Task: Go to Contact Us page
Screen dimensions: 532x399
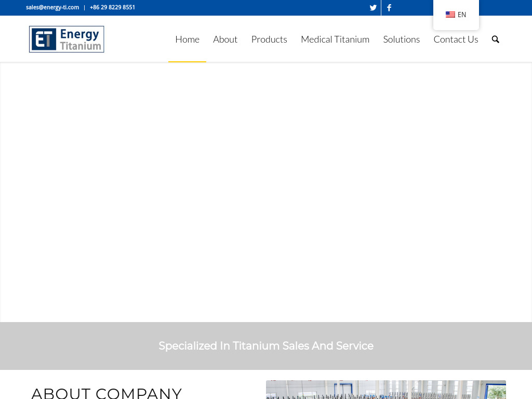Action: [456, 39]
